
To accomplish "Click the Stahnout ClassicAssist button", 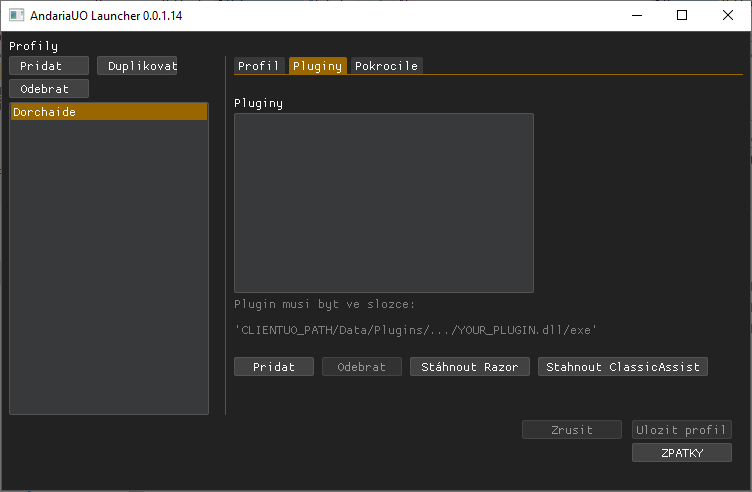I will click(x=623, y=367).
